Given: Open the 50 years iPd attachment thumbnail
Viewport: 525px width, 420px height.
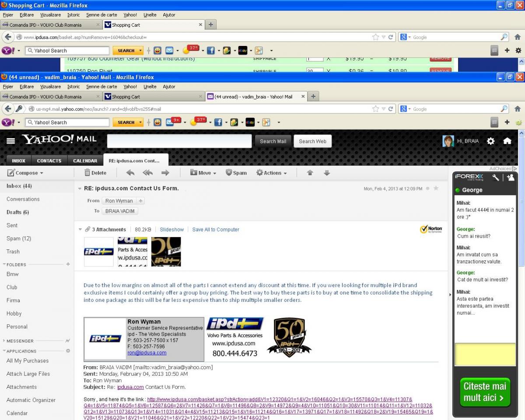Looking at the screenshot, I should click(x=166, y=252).
